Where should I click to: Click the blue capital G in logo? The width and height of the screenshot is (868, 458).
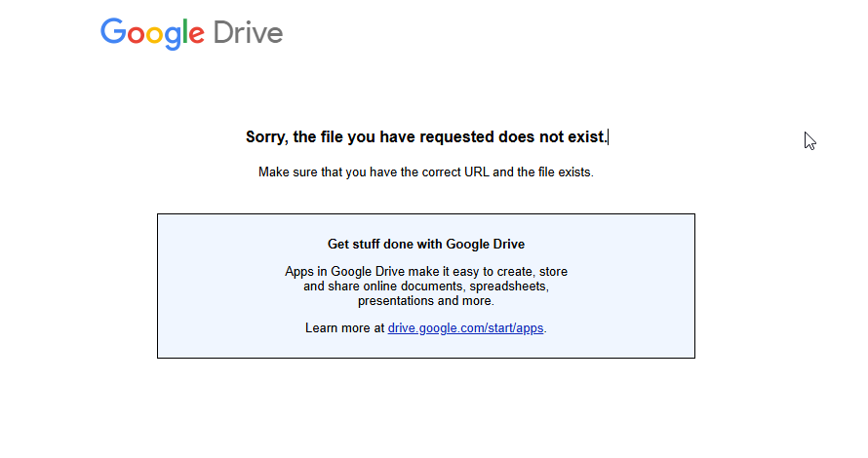113,33
